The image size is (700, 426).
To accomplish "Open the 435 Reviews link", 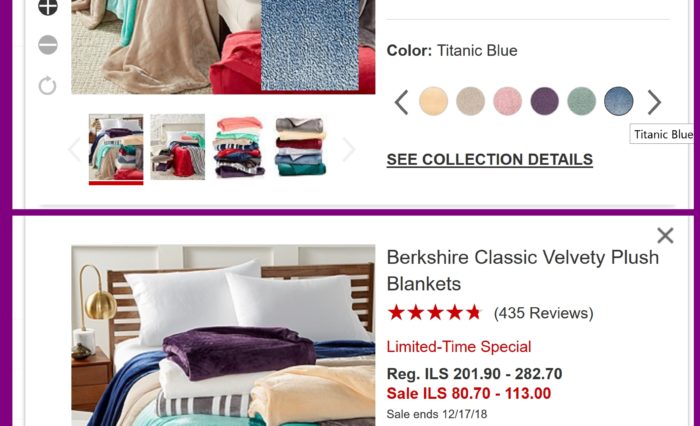I will point(543,313).
